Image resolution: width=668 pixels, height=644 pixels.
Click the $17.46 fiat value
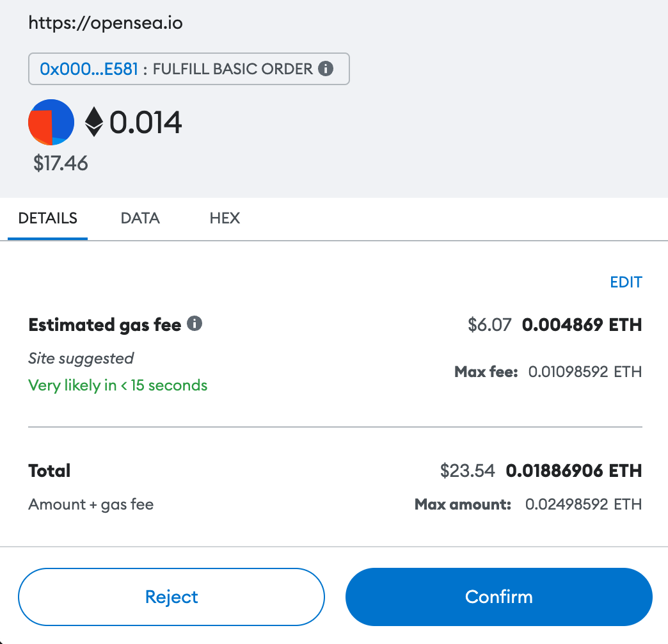(x=61, y=163)
